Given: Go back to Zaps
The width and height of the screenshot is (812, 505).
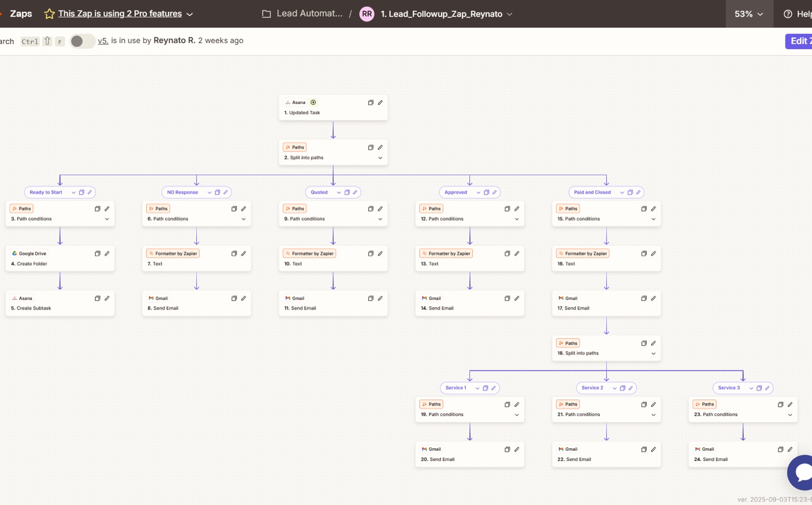Looking at the screenshot, I should [21, 14].
